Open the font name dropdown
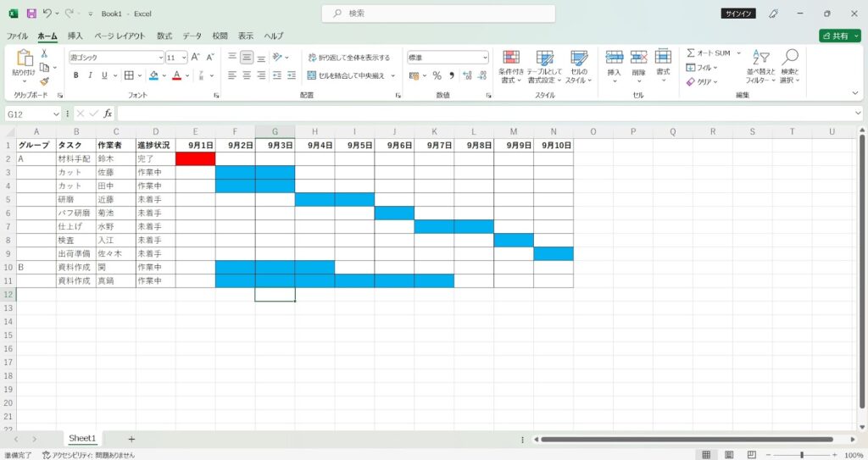This screenshot has width=868, height=460. 160,58
